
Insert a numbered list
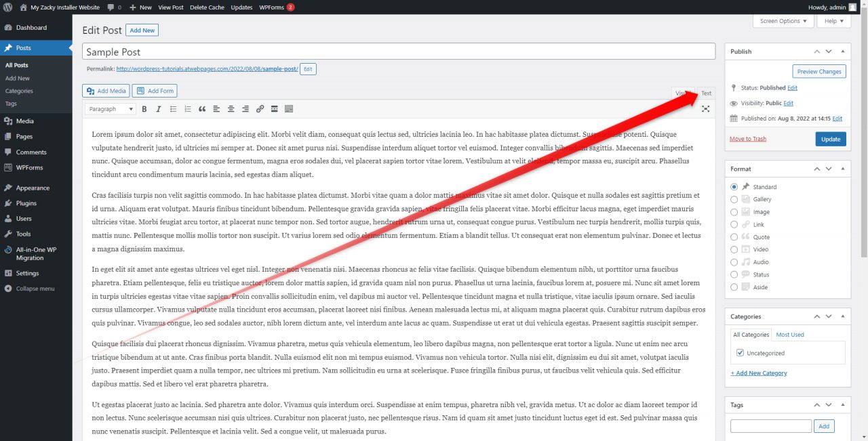point(186,108)
